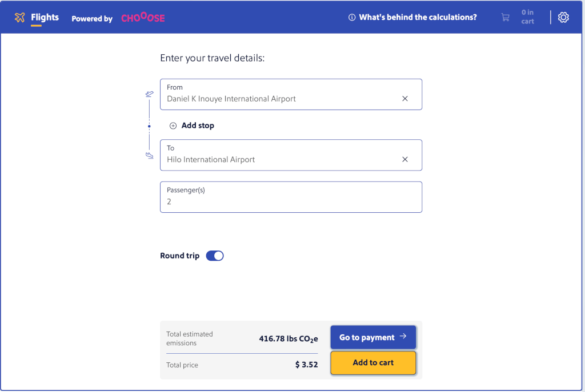Click the 0 in cart label
Image resolution: width=585 pixels, height=392 pixels.
pos(527,17)
